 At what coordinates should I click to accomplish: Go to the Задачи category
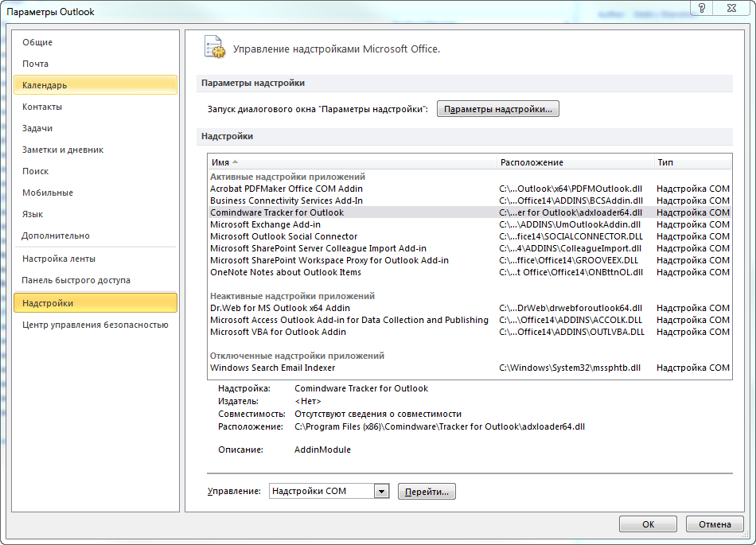coord(95,128)
